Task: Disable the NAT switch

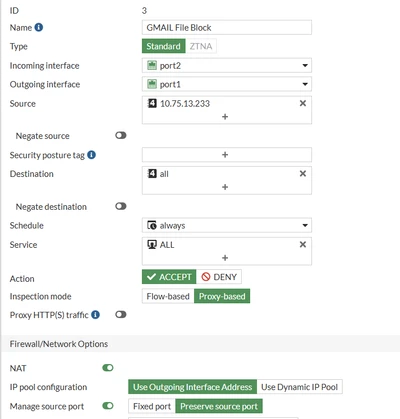Action: (x=108, y=368)
